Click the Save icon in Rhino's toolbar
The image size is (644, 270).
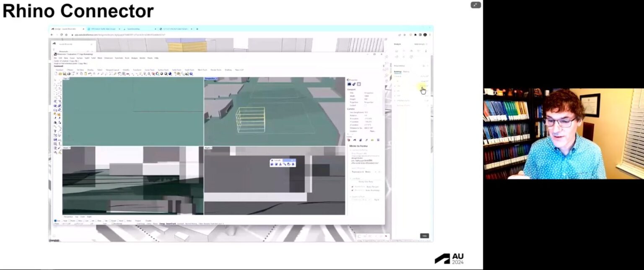pyautogui.click(x=64, y=74)
